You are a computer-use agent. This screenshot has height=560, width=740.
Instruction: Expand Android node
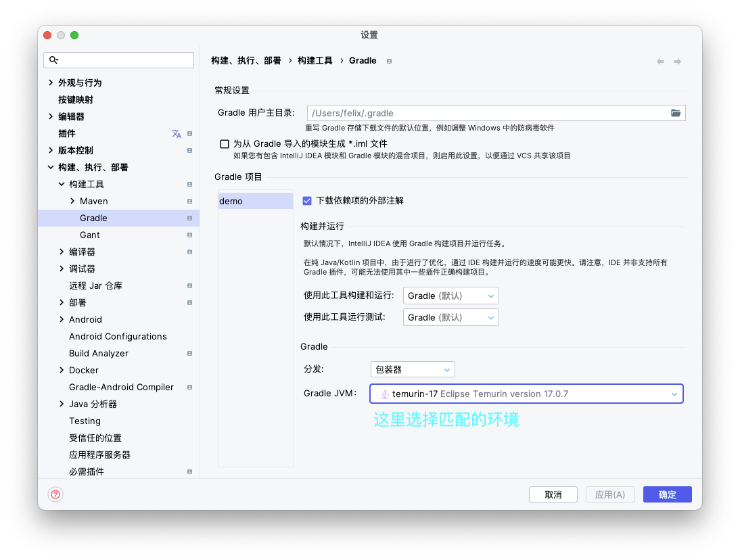tap(62, 319)
